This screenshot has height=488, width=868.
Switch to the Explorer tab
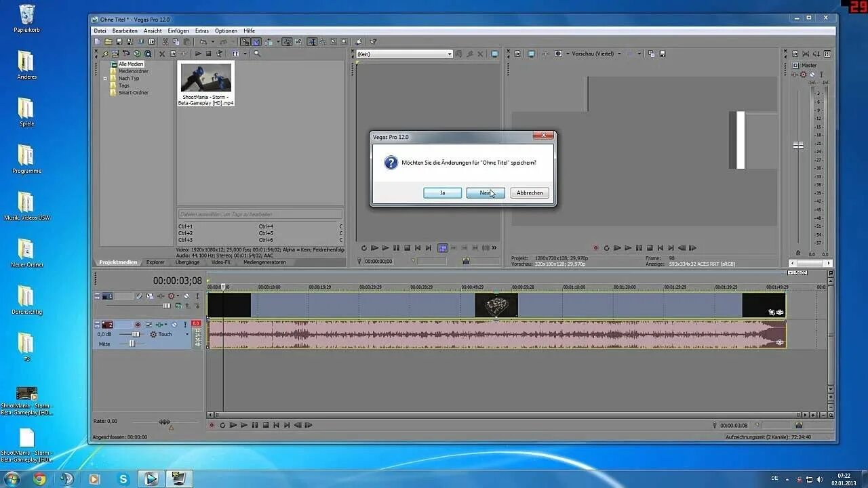(x=155, y=262)
